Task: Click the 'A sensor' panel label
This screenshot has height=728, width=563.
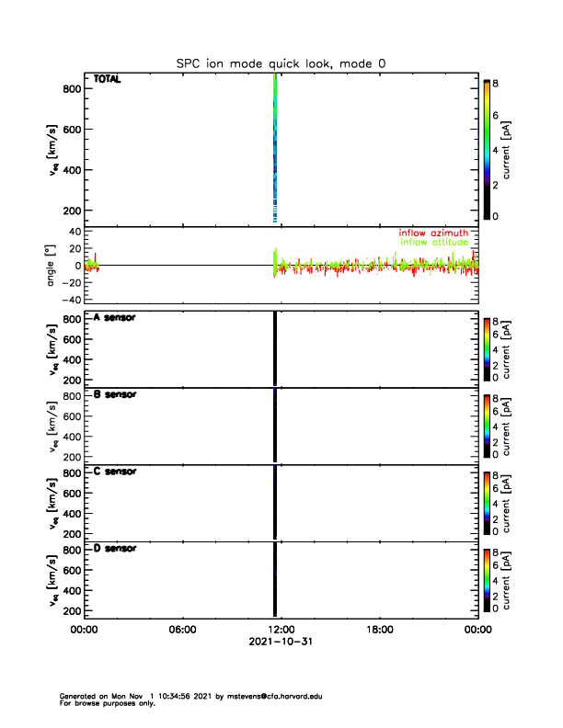Action: [x=115, y=318]
